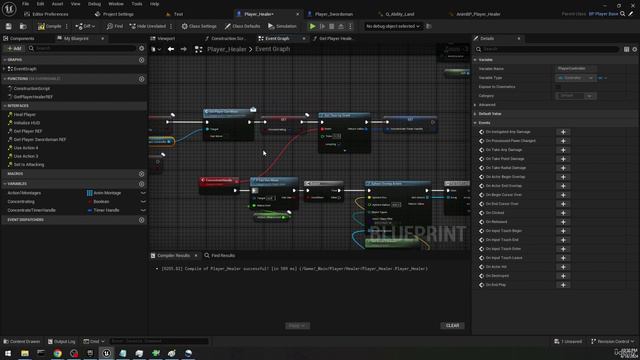
Task: Add On End Play event
Action: click(563, 285)
